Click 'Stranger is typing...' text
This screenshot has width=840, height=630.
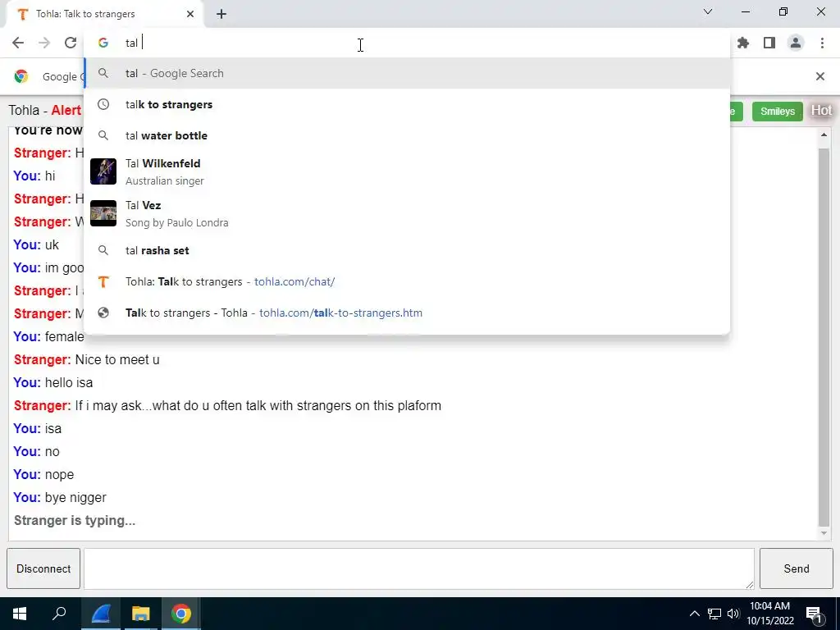pyautogui.click(x=75, y=520)
